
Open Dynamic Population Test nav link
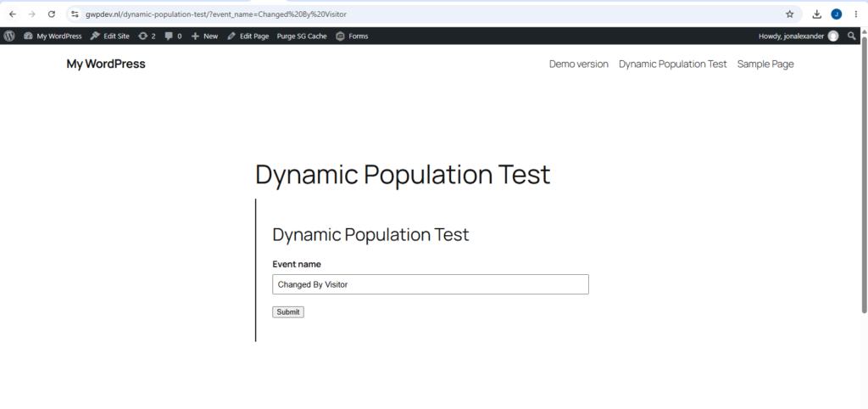[x=672, y=64]
